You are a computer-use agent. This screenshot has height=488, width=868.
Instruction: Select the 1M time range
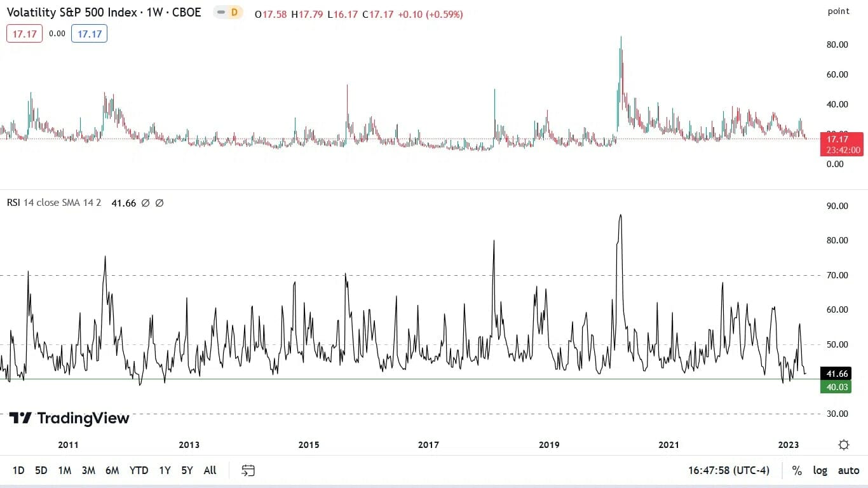pyautogui.click(x=64, y=471)
